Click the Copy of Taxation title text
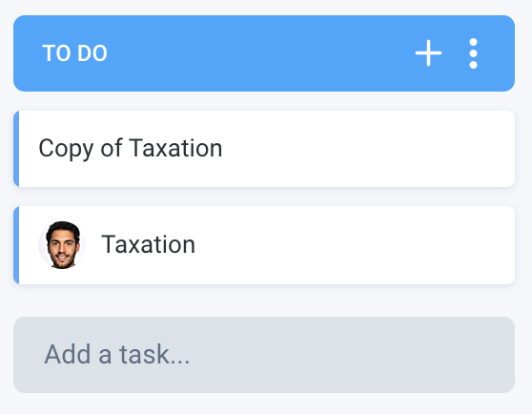 131,149
